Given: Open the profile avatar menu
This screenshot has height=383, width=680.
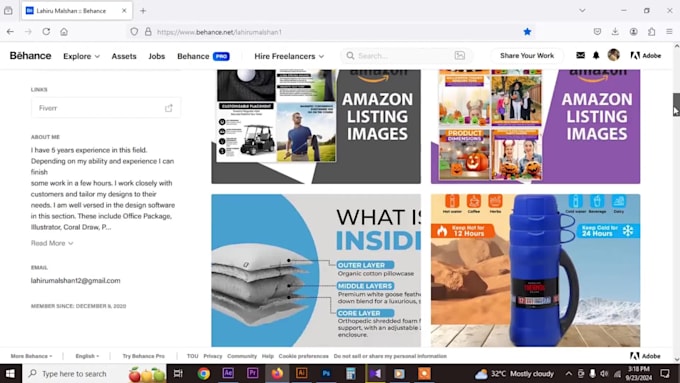Looking at the screenshot, I should click(613, 55).
